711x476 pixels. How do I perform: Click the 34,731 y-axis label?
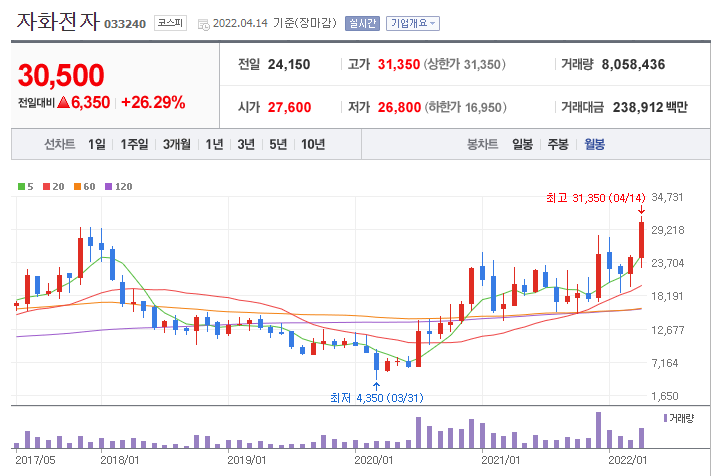coord(667,197)
